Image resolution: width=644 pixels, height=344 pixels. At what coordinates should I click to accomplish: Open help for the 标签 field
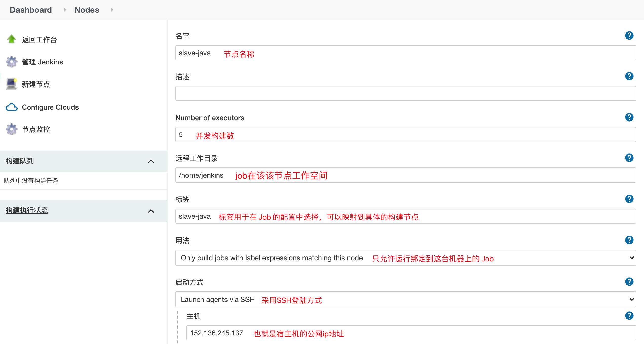point(629,199)
